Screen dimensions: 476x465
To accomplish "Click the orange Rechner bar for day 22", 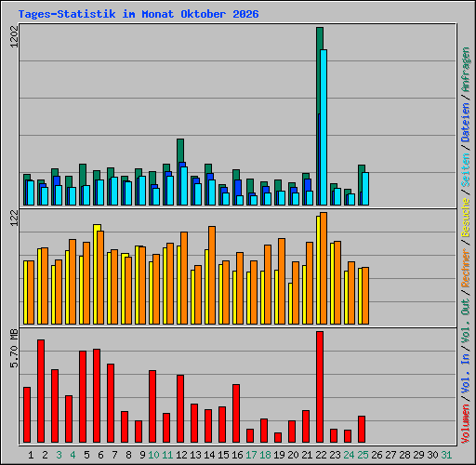I will click(x=324, y=269).
